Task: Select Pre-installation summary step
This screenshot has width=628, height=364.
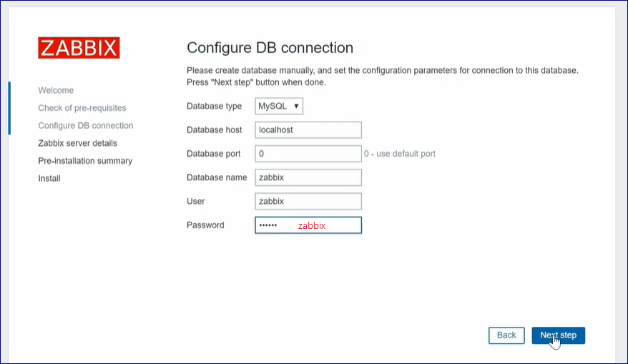Action: point(85,161)
